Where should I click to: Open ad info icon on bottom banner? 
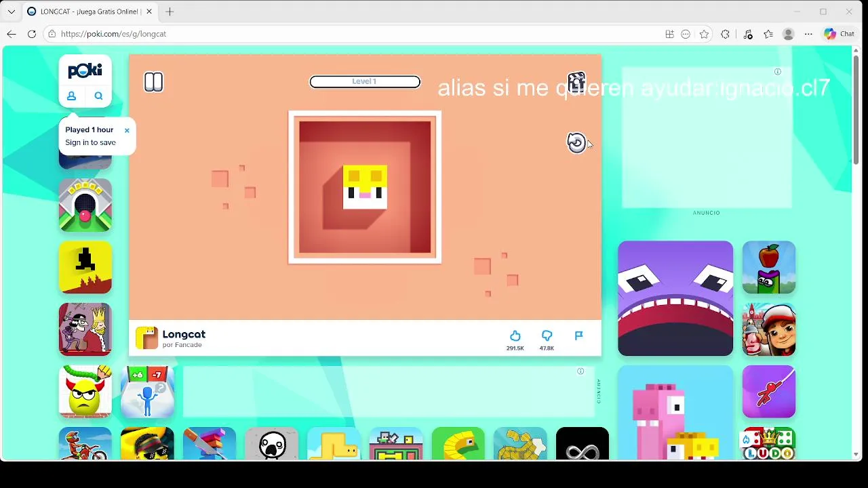coord(580,371)
